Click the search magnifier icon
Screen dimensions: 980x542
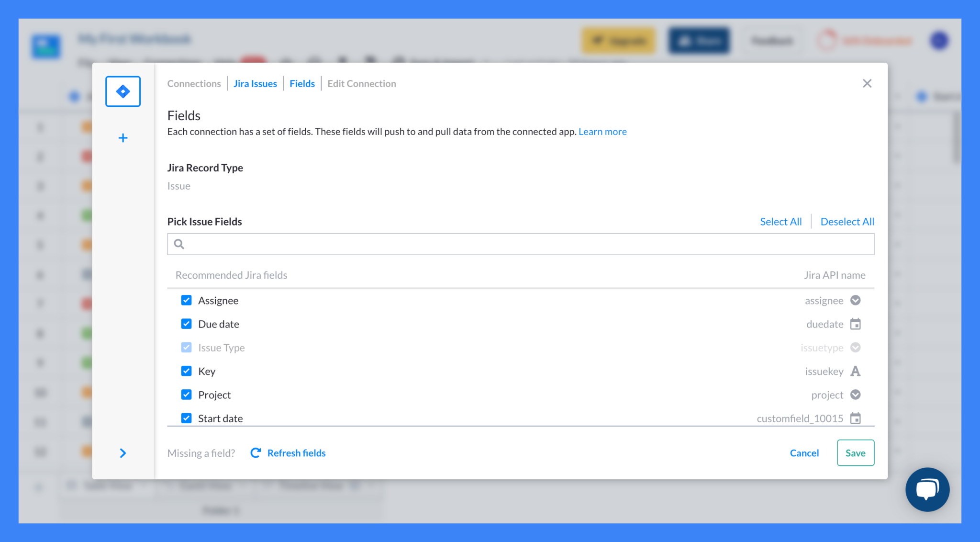pos(179,244)
